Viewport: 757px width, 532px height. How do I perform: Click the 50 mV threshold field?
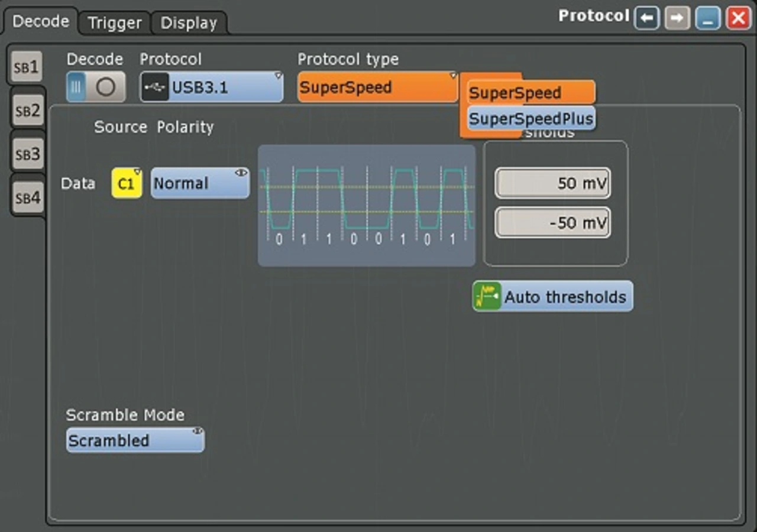(552, 184)
